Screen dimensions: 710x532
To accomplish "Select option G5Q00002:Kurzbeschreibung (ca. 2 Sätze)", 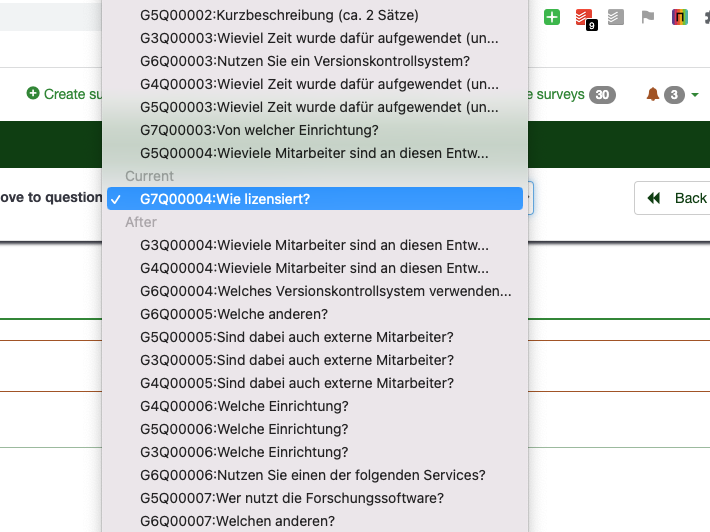I will point(315,15).
